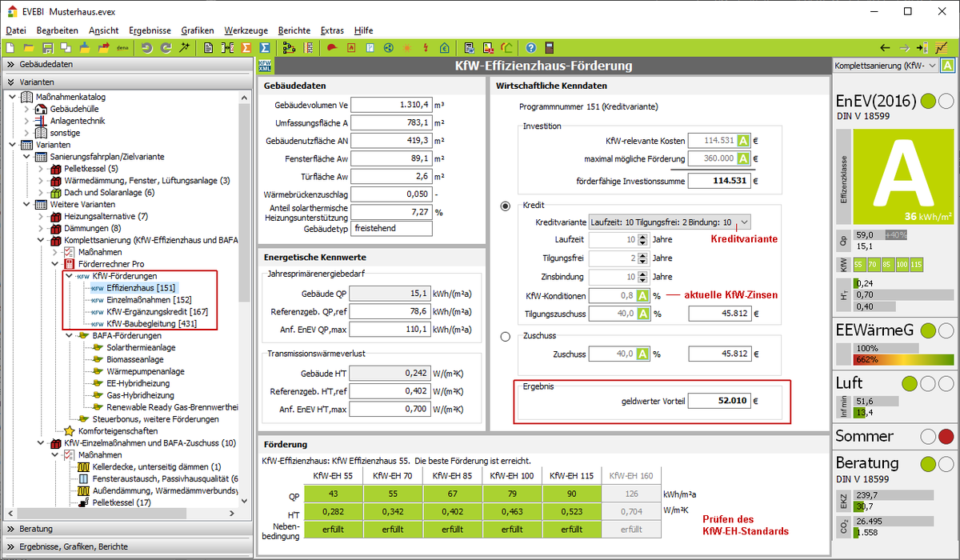Screen dimensions: 960x560
Task: Click the red status circle beside Sommer
Action: (946, 437)
